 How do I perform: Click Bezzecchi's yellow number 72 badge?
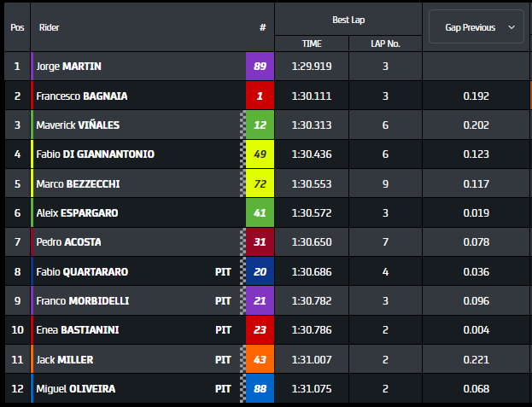[260, 183]
